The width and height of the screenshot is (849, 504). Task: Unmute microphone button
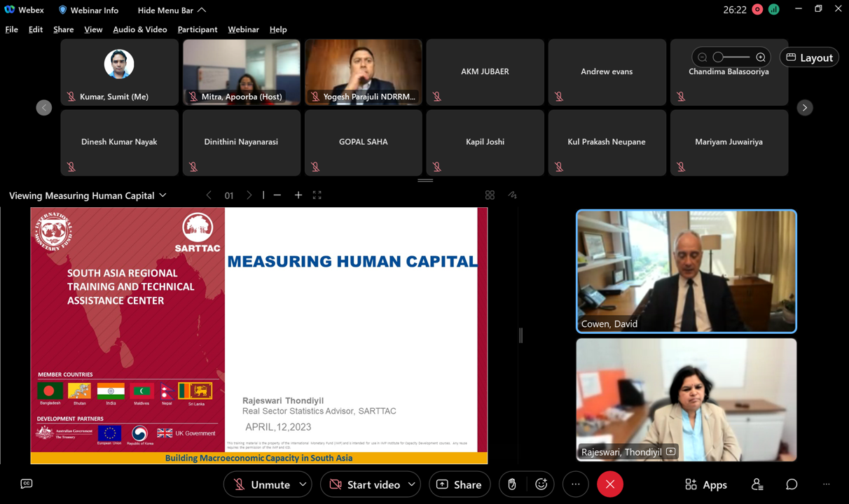[261, 484]
